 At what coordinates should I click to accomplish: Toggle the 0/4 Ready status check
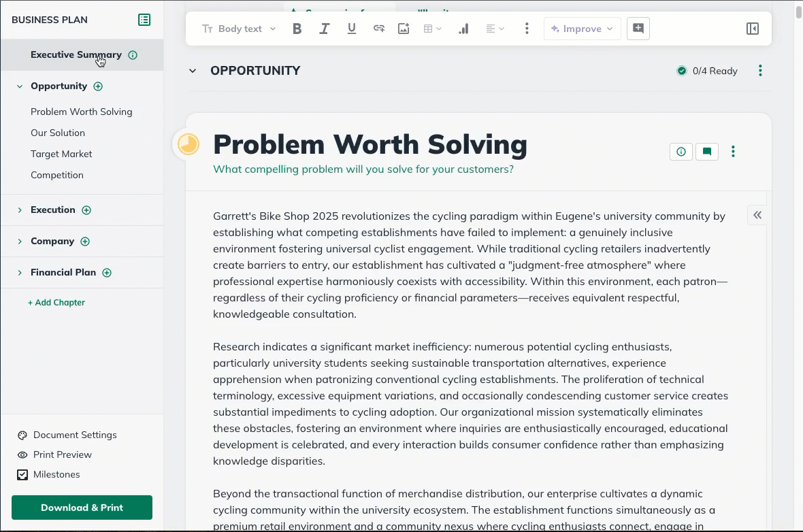(x=682, y=71)
